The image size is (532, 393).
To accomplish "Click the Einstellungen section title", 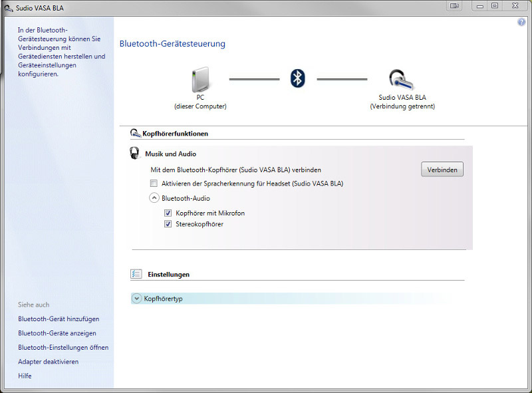I will [x=169, y=275].
